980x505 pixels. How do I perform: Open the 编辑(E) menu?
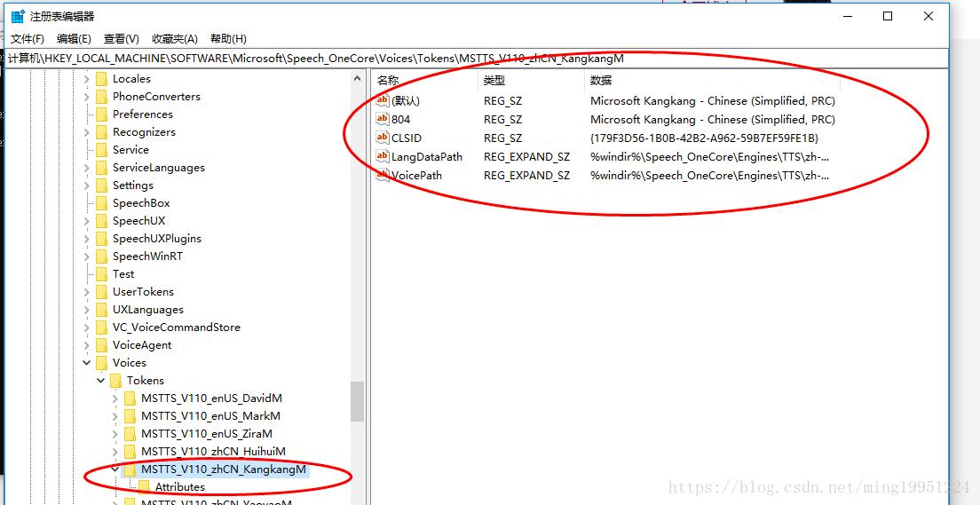[x=74, y=39]
